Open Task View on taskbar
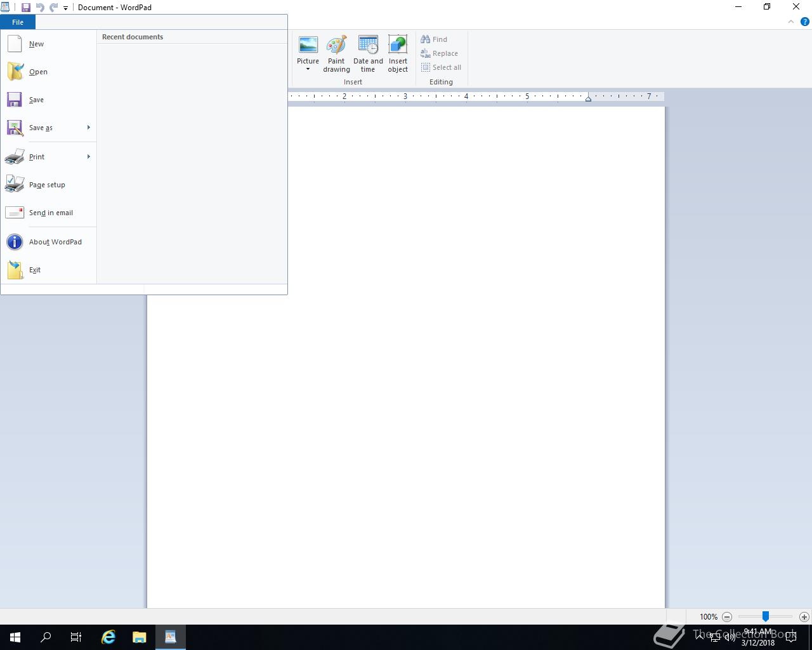This screenshot has width=812, height=650. [x=76, y=637]
